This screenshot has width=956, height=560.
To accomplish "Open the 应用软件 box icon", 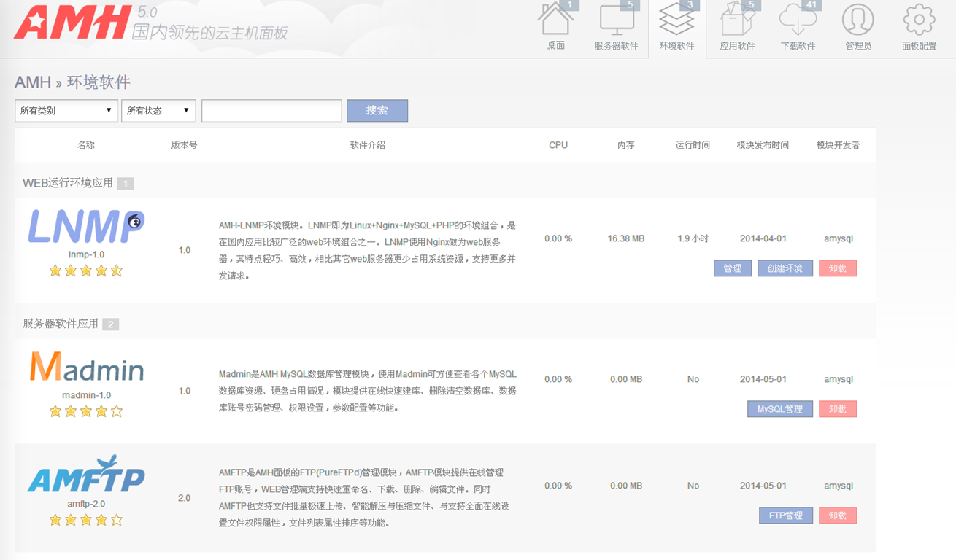I will tap(737, 22).
